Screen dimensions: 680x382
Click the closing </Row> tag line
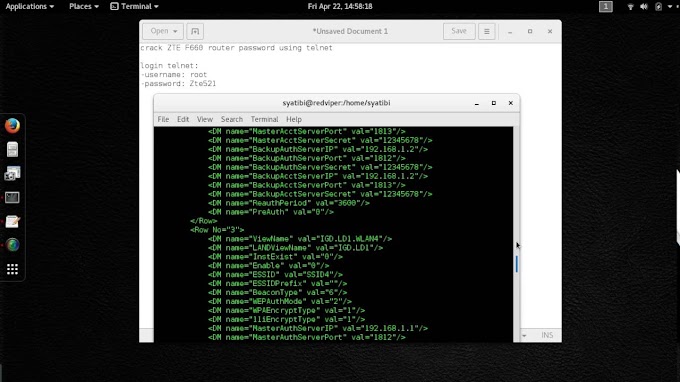point(203,221)
